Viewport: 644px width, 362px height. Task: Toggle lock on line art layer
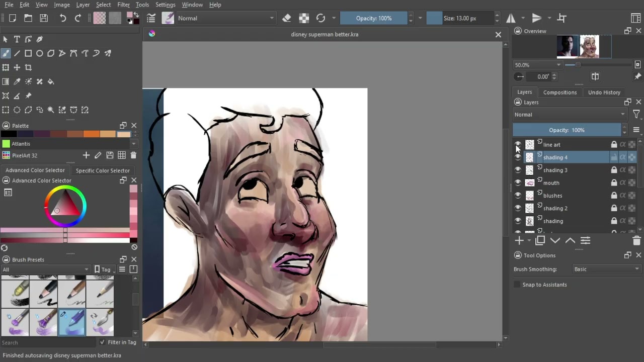614,144
